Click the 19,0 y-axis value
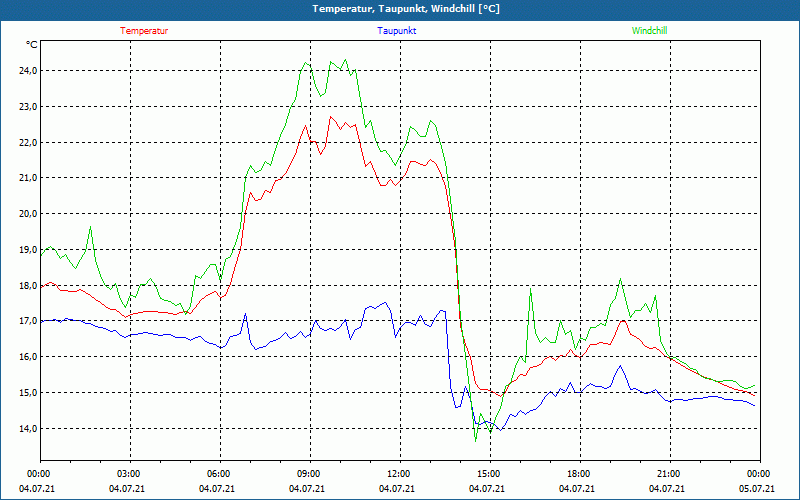This screenshot has height=500, width=800. tap(29, 249)
